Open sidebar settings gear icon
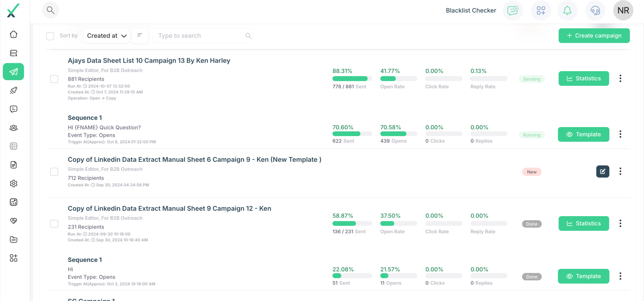The height and width of the screenshot is (301, 644). pos(14,184)
